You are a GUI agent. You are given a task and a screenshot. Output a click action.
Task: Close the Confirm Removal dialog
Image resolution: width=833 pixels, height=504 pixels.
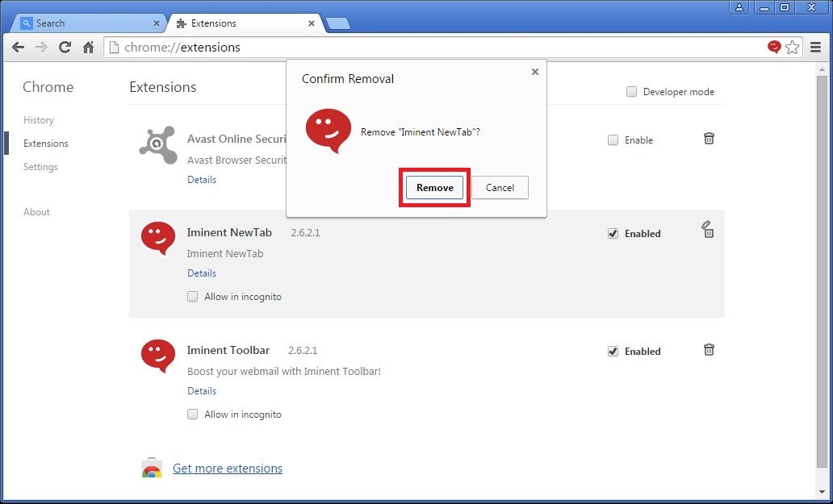point(535,72)
